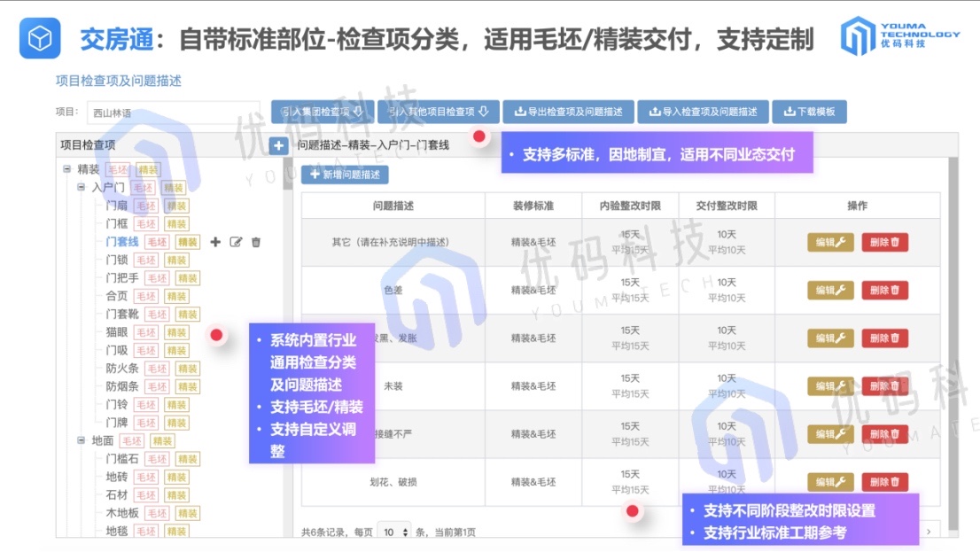Click 下载模板 download button
Image resolution: width=980 pixels, height=552 pixels.
pyautogui.click(x=810, y=112)
